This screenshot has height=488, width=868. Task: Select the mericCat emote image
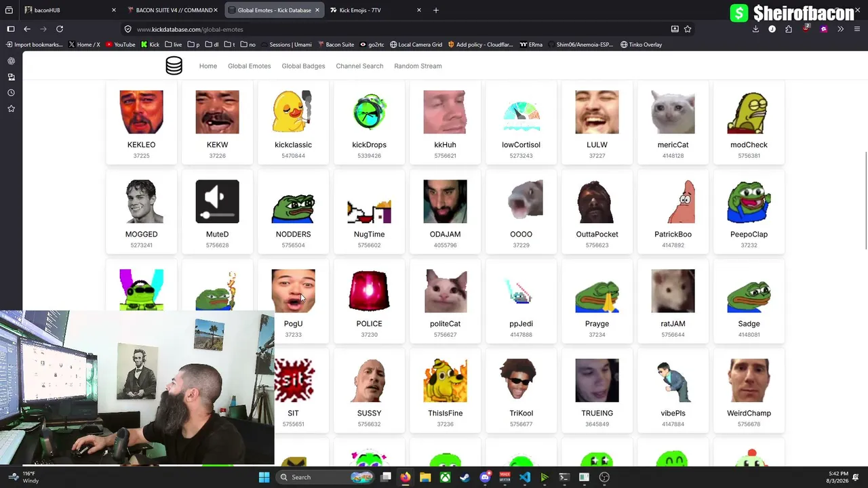[x=673, y=112]
